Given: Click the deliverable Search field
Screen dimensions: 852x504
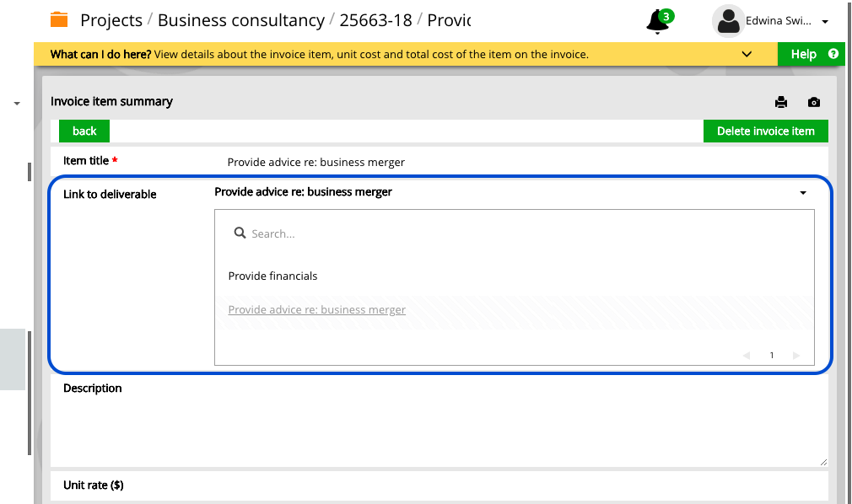Looking at the screenshot, I should coord(514,233).
